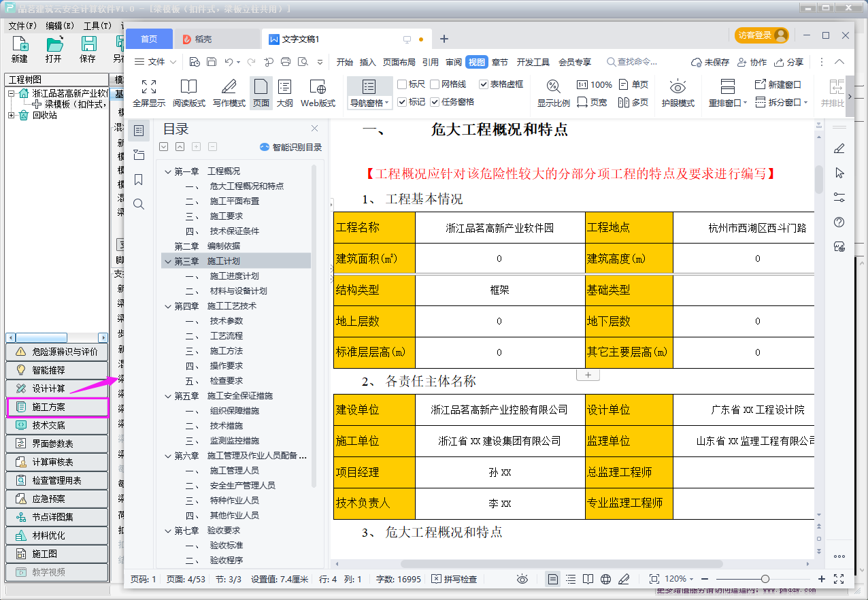Image resolution: width=868 pixels, height=600 pixels.
Task: Open the 文件 menu dropdown in WPS
Action: (x=155, y=62)
